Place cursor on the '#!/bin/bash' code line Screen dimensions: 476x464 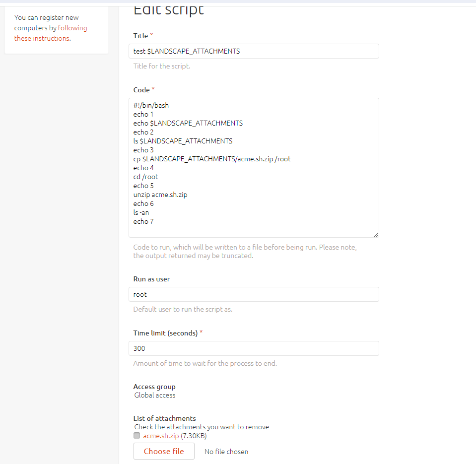[x=151, y=105]
